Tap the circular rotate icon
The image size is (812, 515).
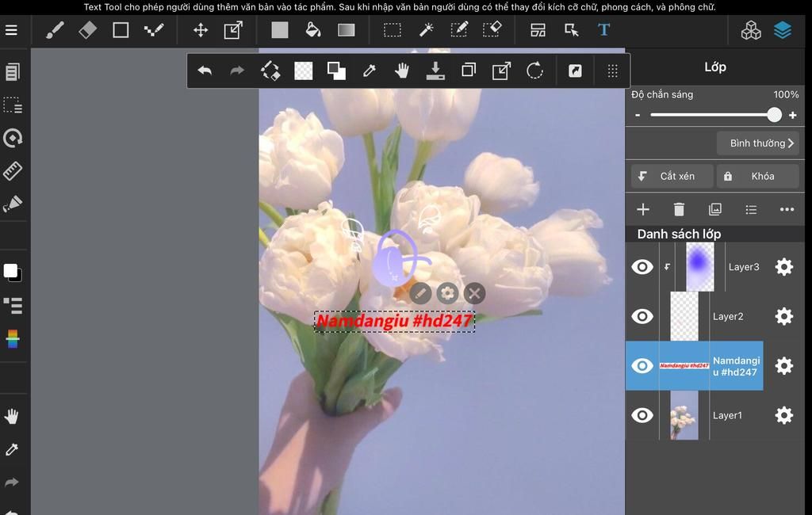(534, 71)
